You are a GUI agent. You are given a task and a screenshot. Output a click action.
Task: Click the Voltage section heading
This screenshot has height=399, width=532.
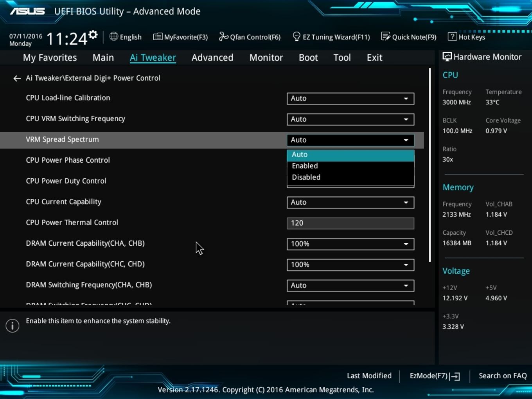(x=456, y=271)
